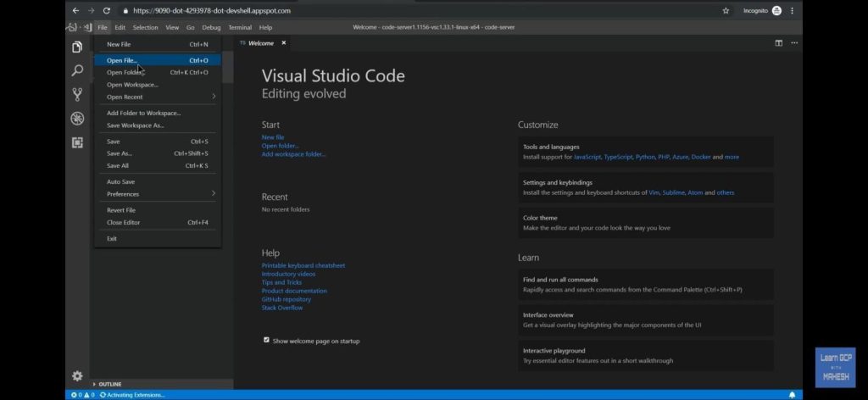Toggle Auto Save in File menu
This screenshot has height=400, width=868.
click(x=158, y=181)
